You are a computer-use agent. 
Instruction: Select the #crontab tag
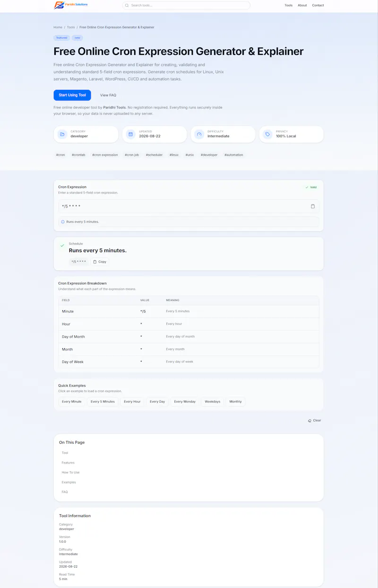pyautogui.click(x=78, y=155)
